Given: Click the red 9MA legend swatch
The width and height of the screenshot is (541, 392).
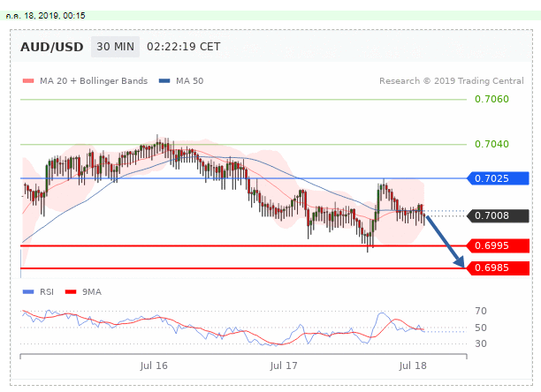Looking at the screenshot, I should click(x=71, y=292).
